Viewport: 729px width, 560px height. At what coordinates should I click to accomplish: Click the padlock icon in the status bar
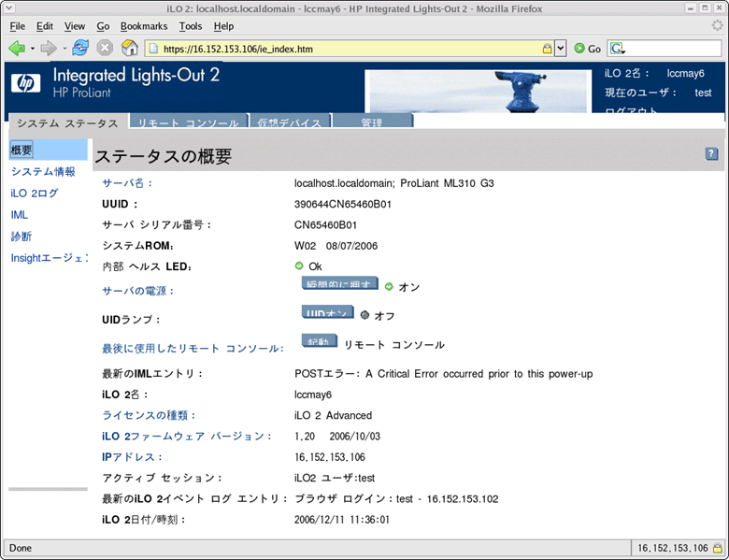717,548
